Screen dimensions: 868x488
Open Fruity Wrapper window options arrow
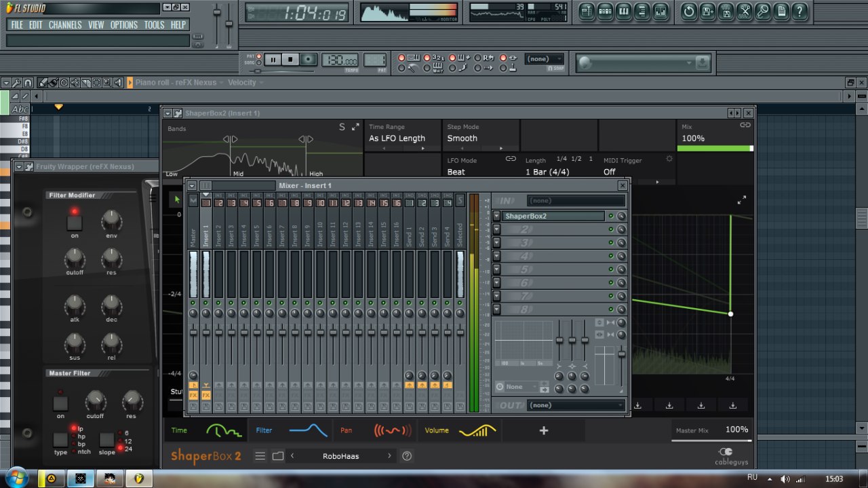click(x=19, y=166)
